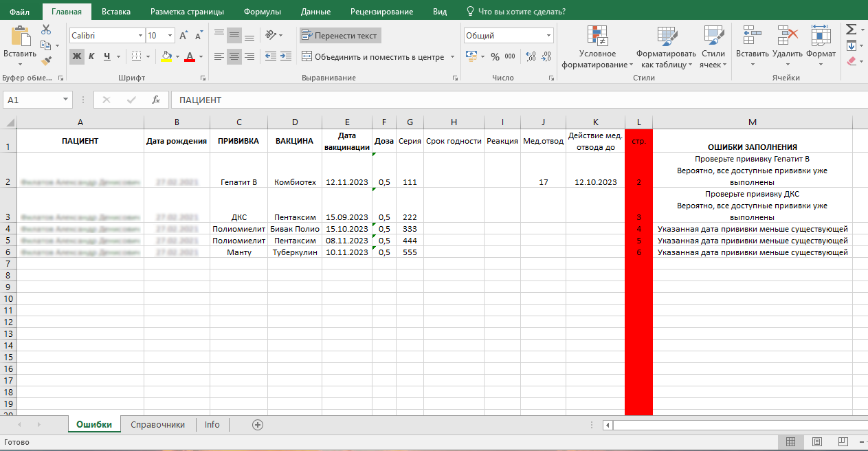Decrease font size with small A icon
The width and height of the screenshot is (868, 451).
[199, 36]
